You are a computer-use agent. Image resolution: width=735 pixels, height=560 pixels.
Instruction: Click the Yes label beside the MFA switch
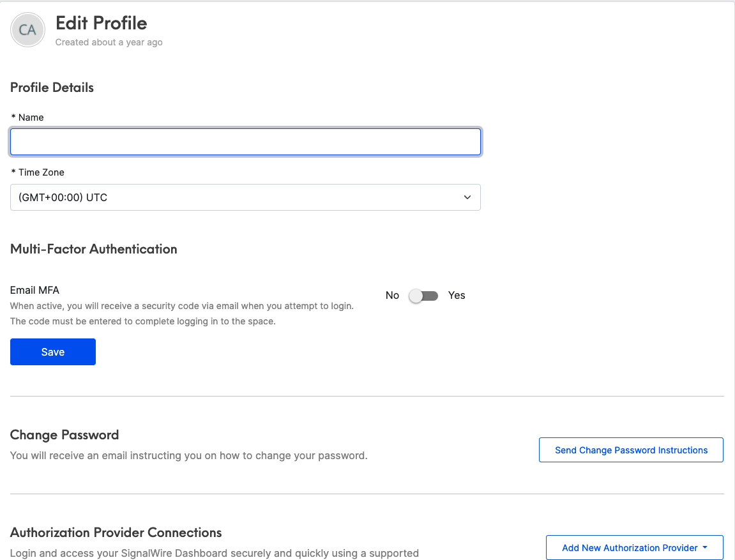point(457,295)
